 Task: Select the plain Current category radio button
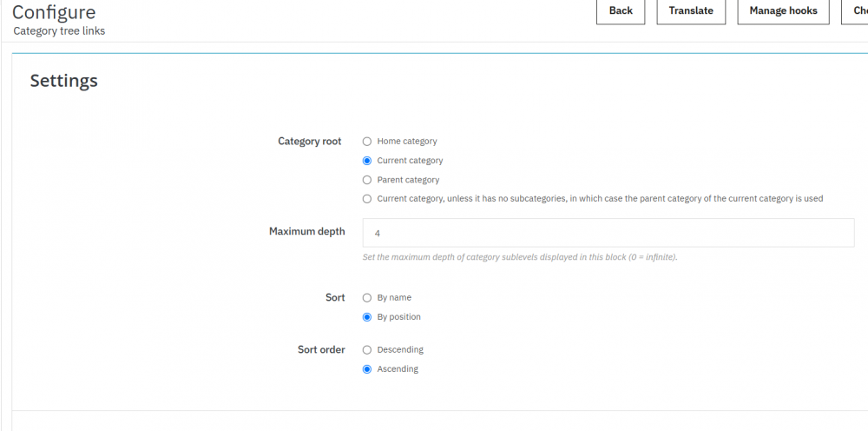coord(367,161)
